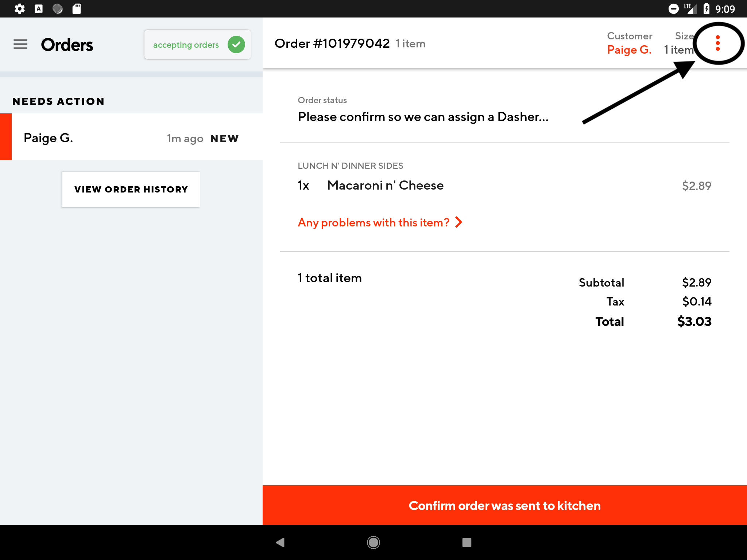Open the three-dot order options menu
The image size is (747, 560).
coord(717,43)
